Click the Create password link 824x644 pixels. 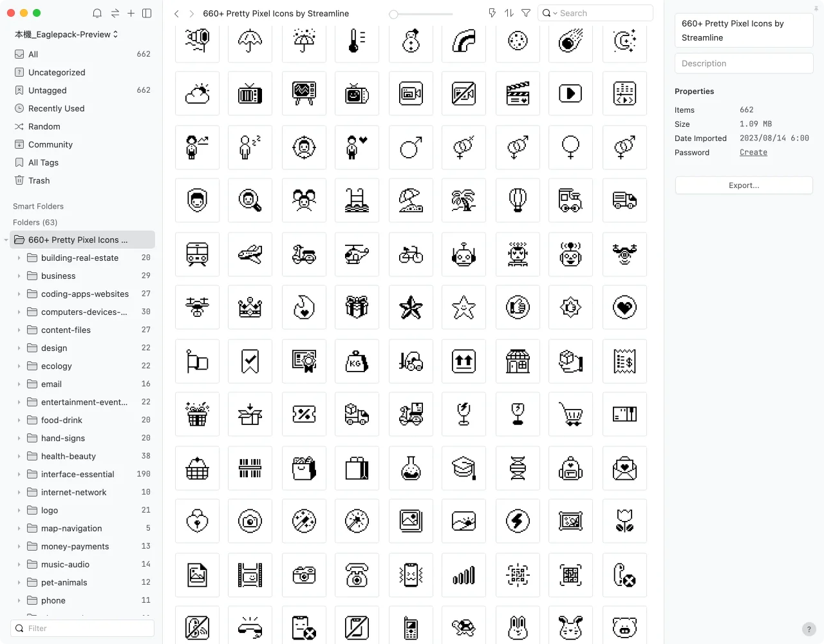(x=753, y=153)
